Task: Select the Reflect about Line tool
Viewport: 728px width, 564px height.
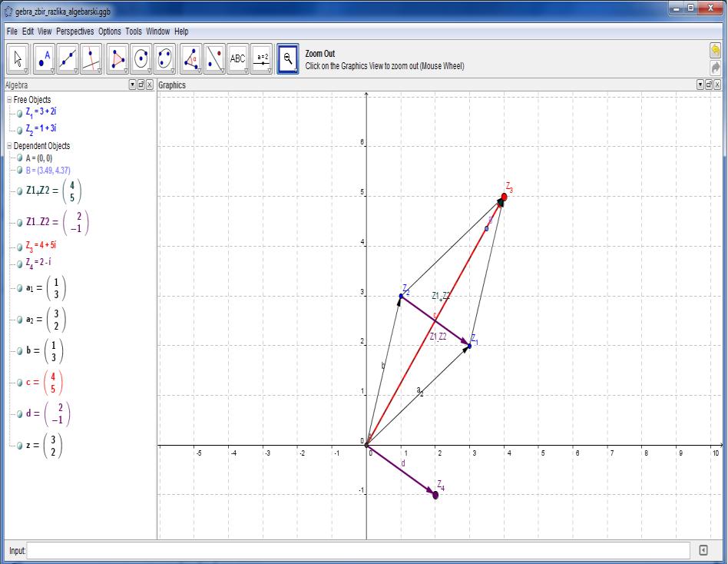Action: (x=214, y=58)
